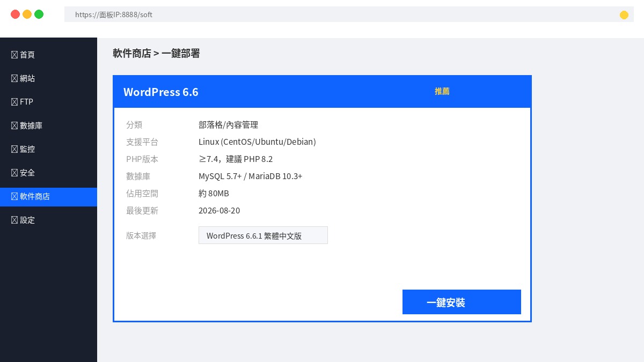Click the 版本選擇 label

coord(141,235)
